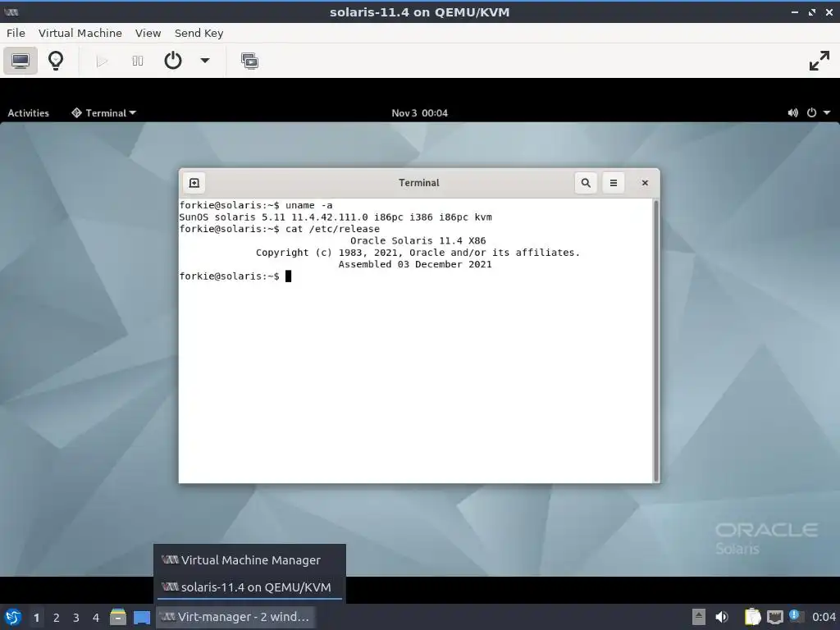This screenshot has width=840, height=630.
Task: Click the terminal cursor at last prompt
Action: click(288, 276)
